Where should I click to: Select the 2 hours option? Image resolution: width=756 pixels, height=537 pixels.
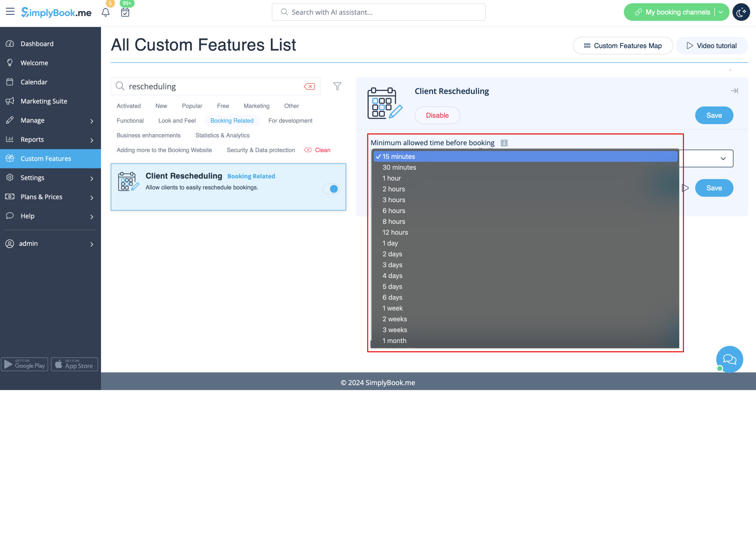pos(394,189)
